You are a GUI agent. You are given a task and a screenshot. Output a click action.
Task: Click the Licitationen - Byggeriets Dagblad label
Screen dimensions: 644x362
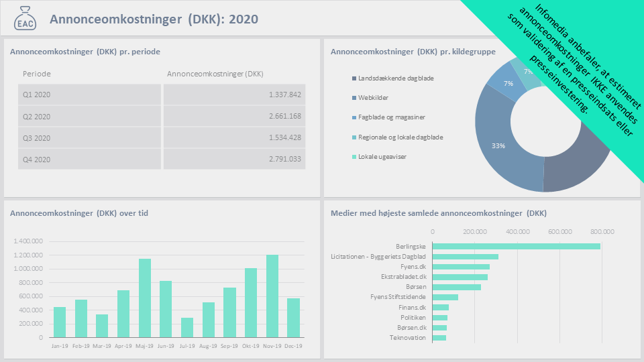[378, 257]
